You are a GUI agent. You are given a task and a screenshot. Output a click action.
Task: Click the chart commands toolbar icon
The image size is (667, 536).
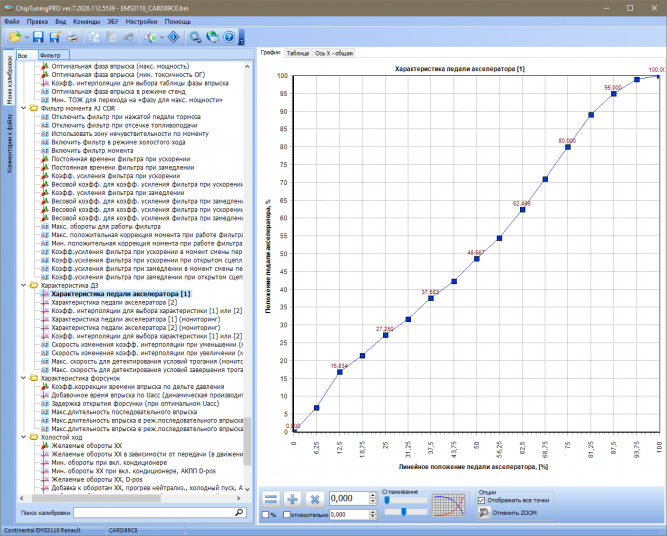click(150, 37)
